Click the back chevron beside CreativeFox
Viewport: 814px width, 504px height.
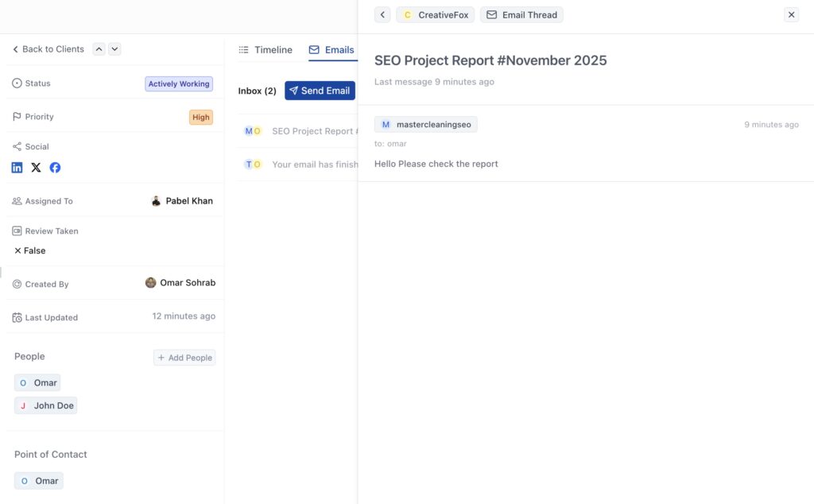click(382, 14)
